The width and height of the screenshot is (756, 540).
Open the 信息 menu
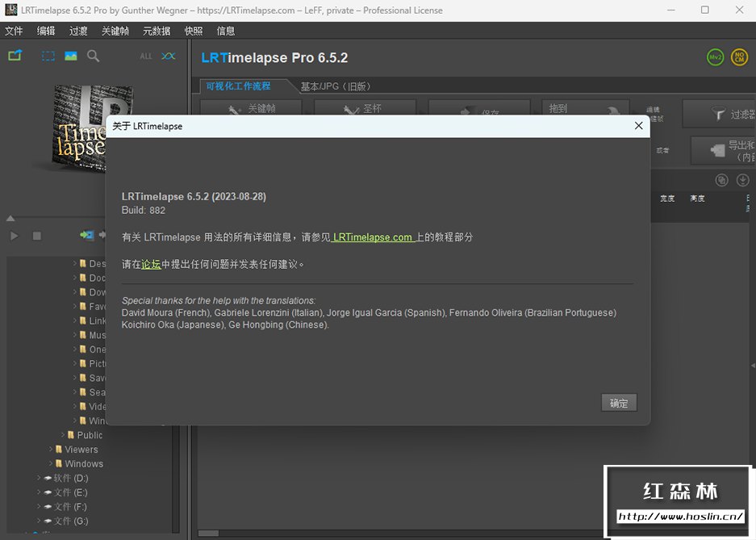click(x=226, y=31)
